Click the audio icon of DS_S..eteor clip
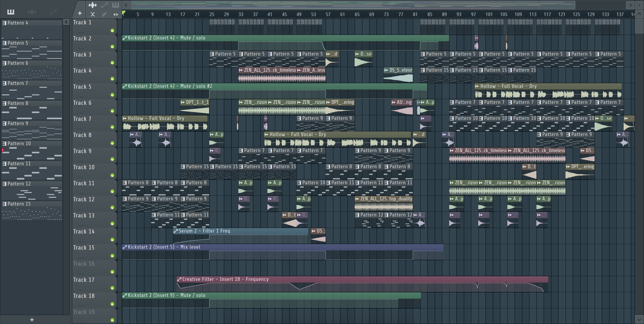 pos(386,70)
